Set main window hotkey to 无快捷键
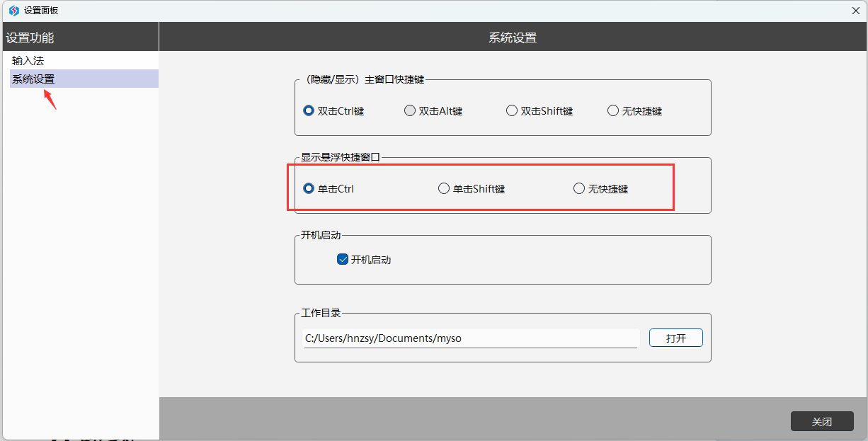The width and height of the screenshot is (868, 441). coord(613,110)
